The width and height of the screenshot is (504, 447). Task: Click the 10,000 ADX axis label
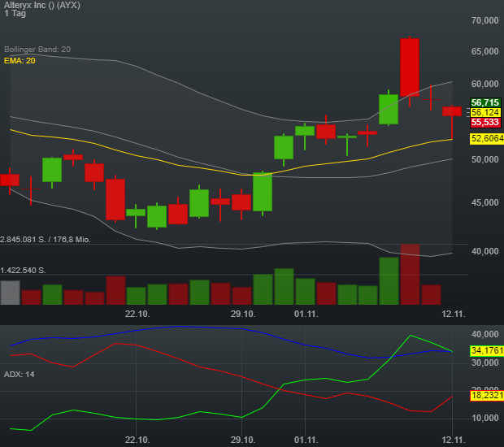pos(484,418)
